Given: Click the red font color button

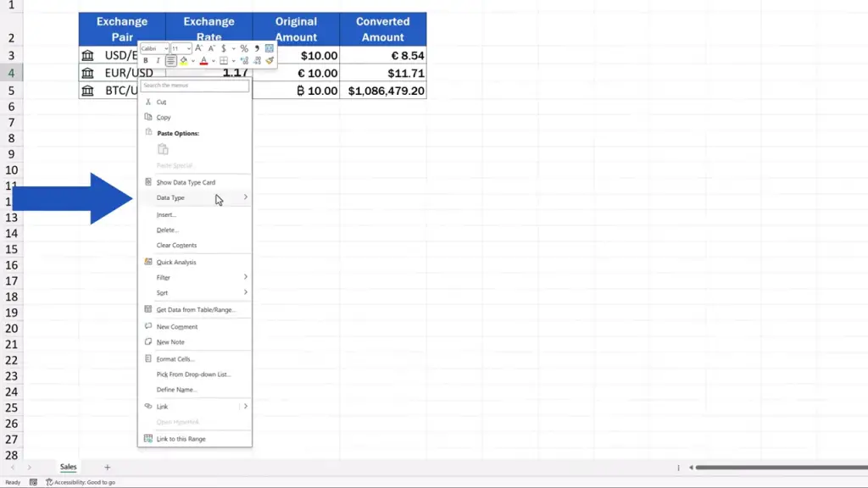Looking at the screenshot, I should (x=204, y=61).
